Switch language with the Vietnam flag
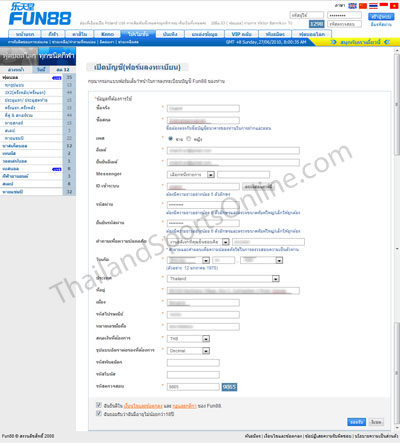This screenshot has height=448, width=400. (x=394, y=6)
